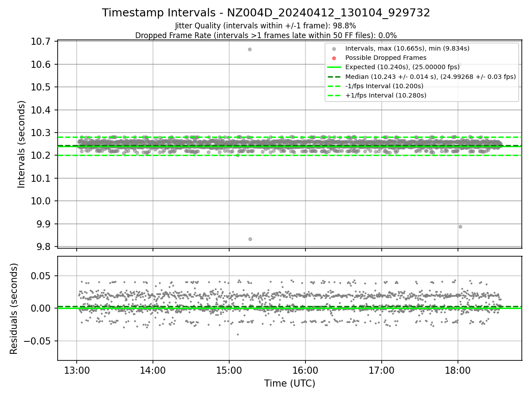
Task: Click the 18:00 tick label
Action: click(458, 369)
